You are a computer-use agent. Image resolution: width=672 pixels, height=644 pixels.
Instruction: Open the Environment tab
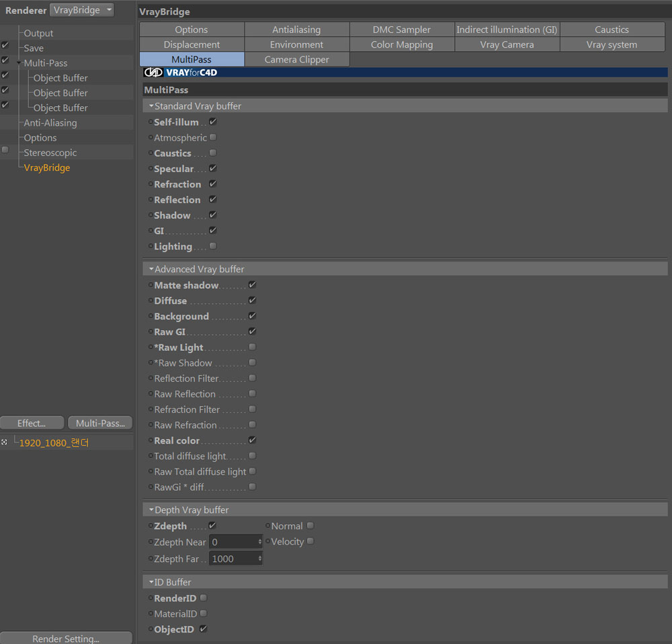[x=296, y=44]
